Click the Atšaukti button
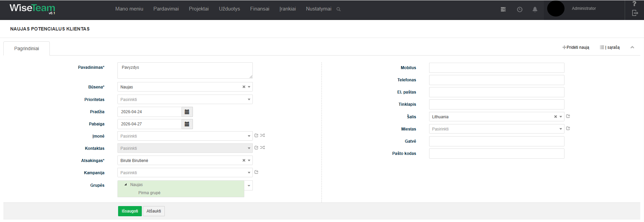This screenshot has width=644, height=222. coord(154,211)
